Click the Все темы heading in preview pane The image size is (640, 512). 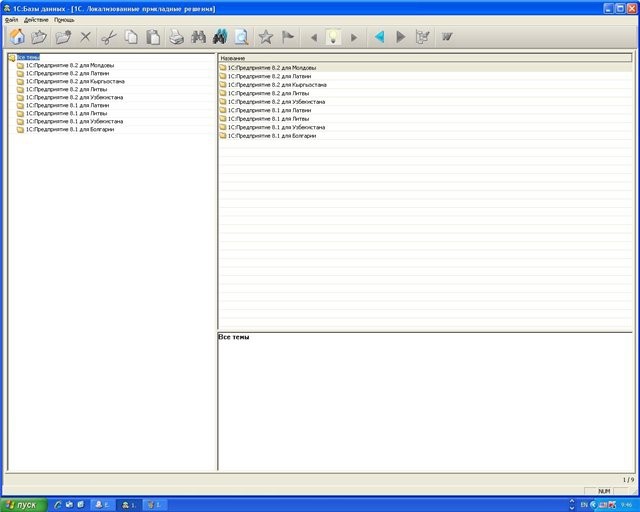pyautogui.click(x=233, y=337)
